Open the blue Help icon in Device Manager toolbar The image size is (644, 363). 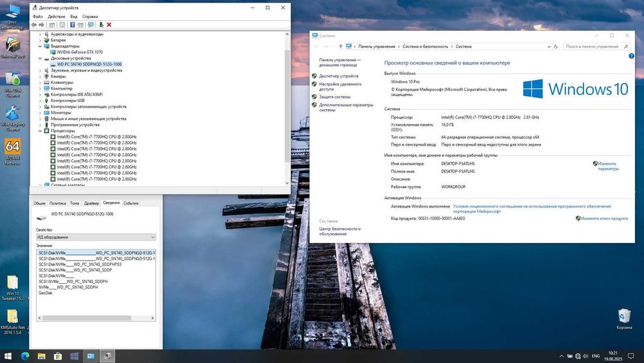pyautogui.click(x=72, y=25)
